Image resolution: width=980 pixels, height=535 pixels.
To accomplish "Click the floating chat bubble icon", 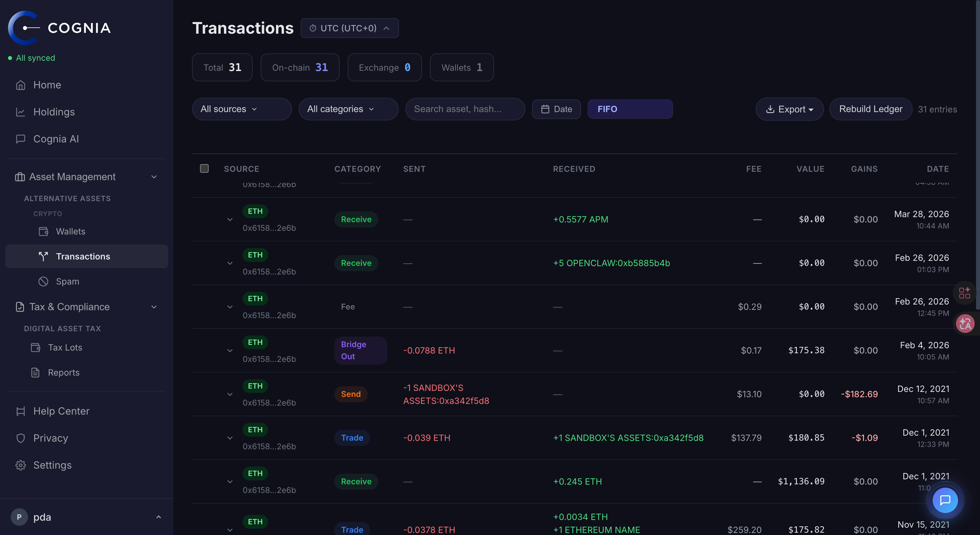I will click(x=945, y=500).
